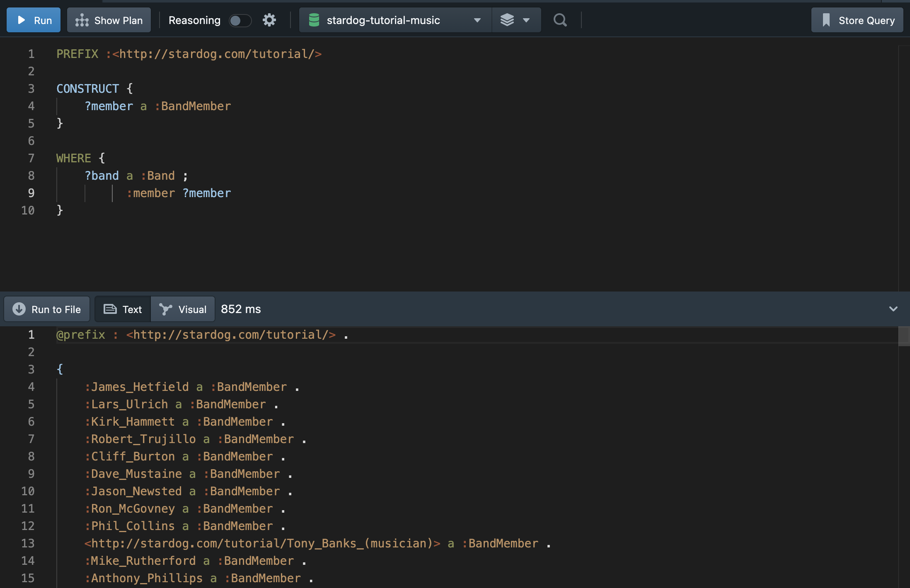910x588 pixels.
Task: Open the named graphs layers dropdown
Action: tap(516, 20)
